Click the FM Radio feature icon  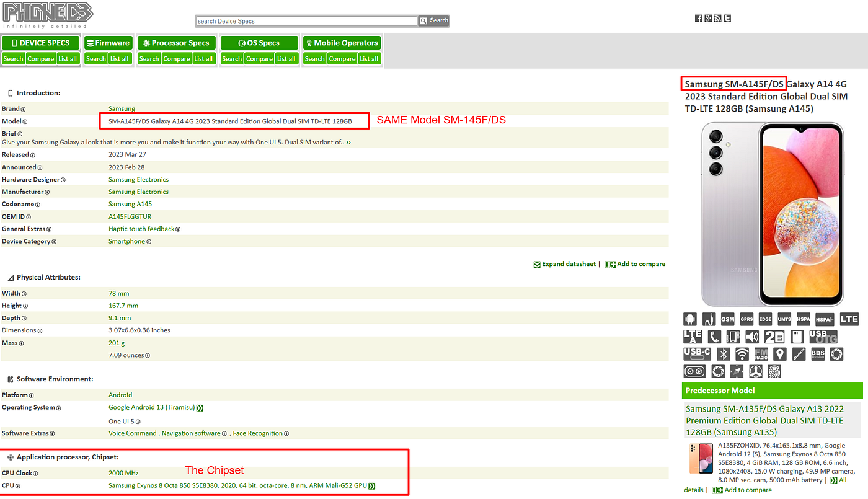tap(761, 354)
